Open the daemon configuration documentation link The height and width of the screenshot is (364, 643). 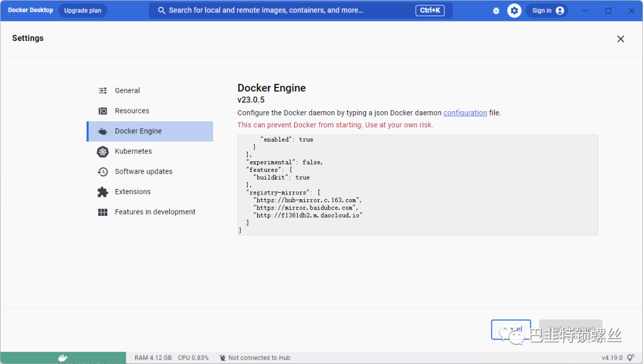pyautogui.click(x=465, y=113)
